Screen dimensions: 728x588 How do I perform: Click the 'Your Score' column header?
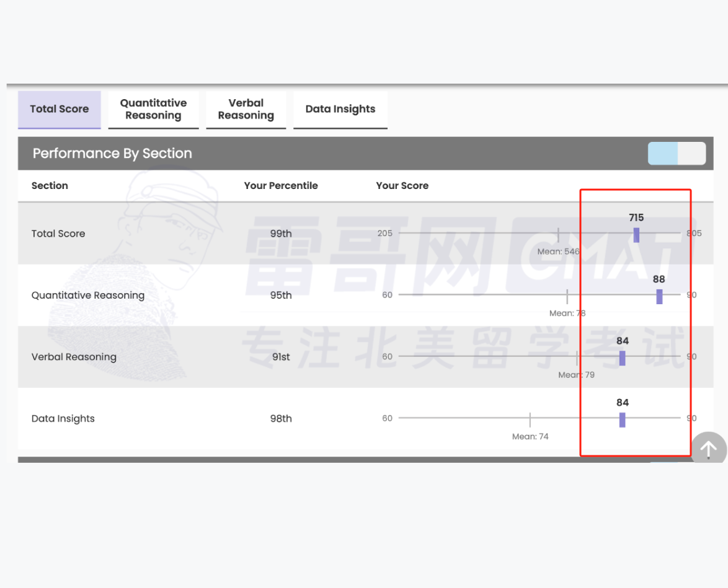402,186
